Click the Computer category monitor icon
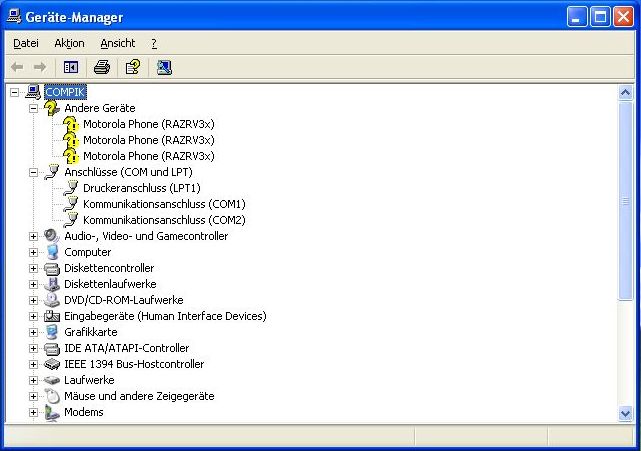 click(x=52, y=252)
